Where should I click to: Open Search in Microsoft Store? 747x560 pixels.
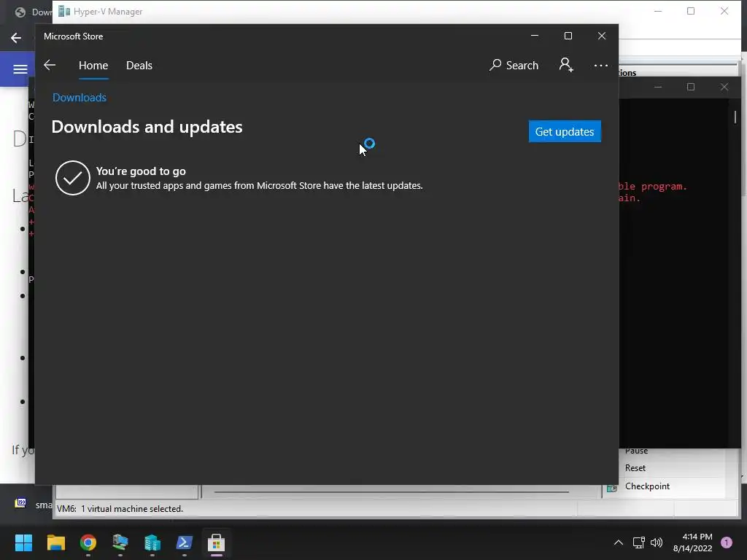click(514, 65)
